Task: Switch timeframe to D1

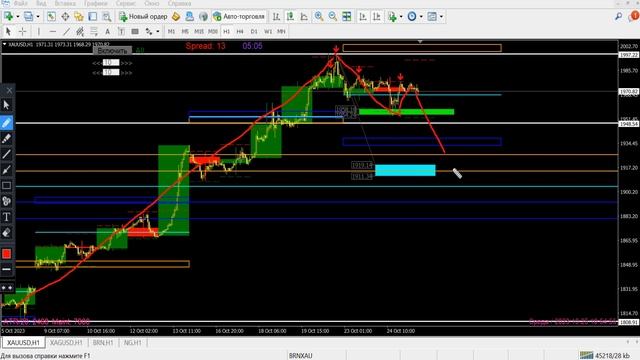Action: pos(254,31)
